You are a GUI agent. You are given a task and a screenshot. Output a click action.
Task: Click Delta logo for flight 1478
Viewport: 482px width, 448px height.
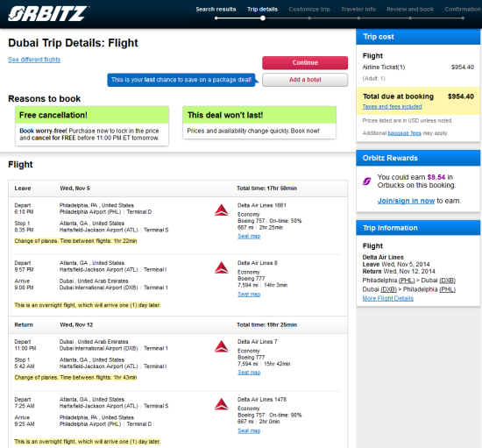coord(222,404)
